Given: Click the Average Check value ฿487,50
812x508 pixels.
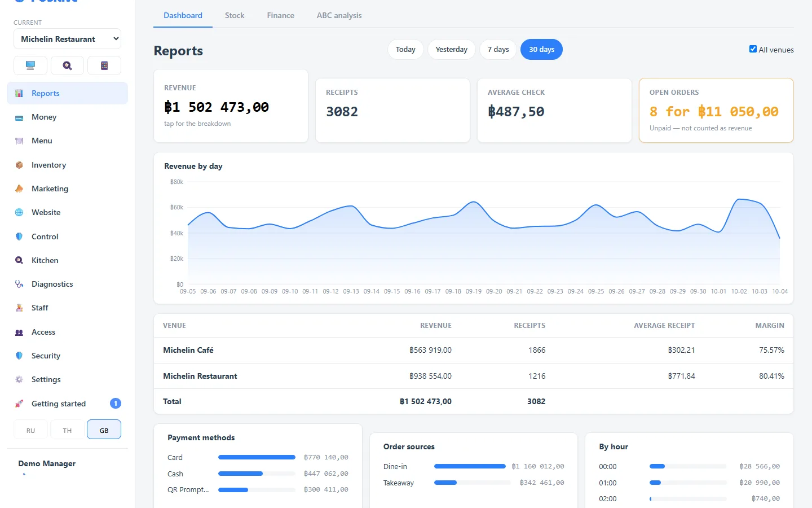Looking at the screenshot, I should (x=516, y=112).
